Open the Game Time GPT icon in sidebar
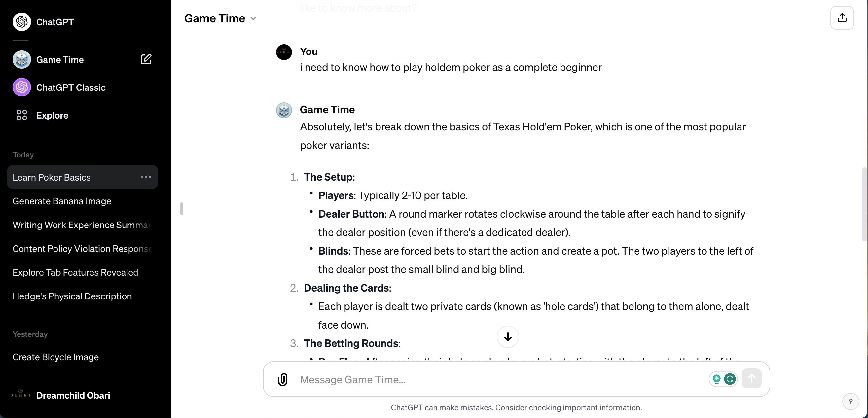The height and width of the screenshot is (418, 868). (x=21, y=59)
